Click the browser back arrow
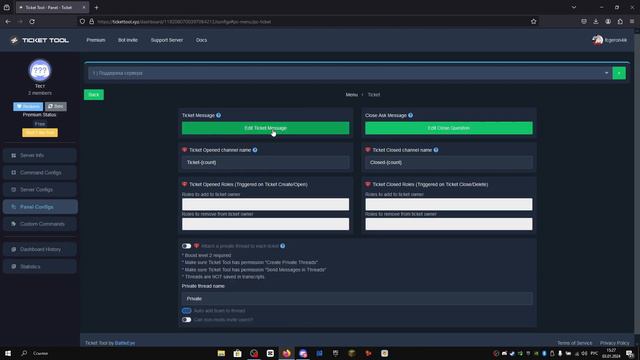640x360 pixels. (x=8, y=22)
